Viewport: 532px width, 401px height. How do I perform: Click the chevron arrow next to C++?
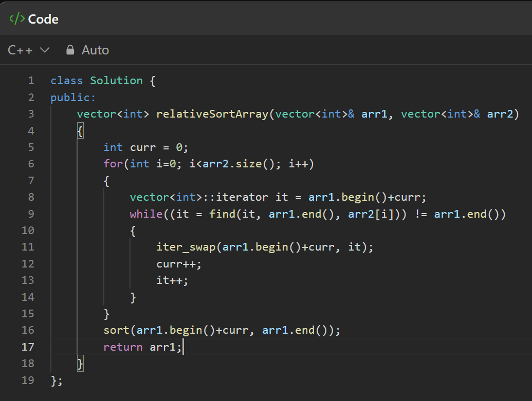[x=45, y=50]
